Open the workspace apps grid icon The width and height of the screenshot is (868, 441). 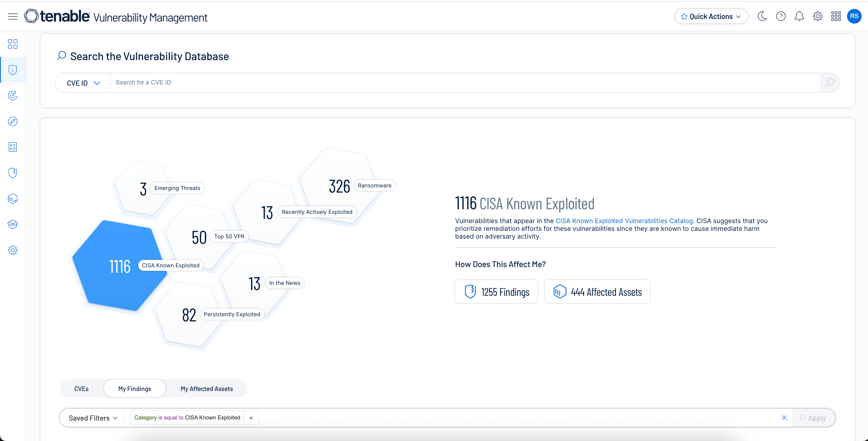coord(836,16)
